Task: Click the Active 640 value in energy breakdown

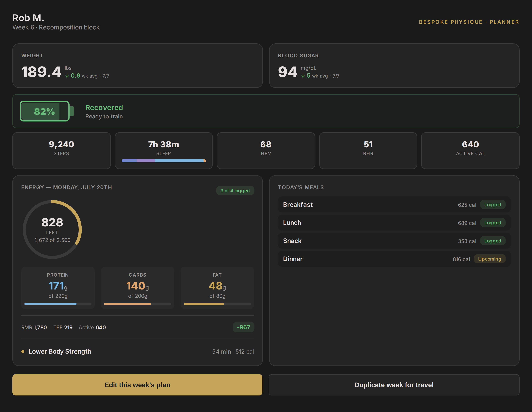Action: pyautogui.click(x=92, y=327)
